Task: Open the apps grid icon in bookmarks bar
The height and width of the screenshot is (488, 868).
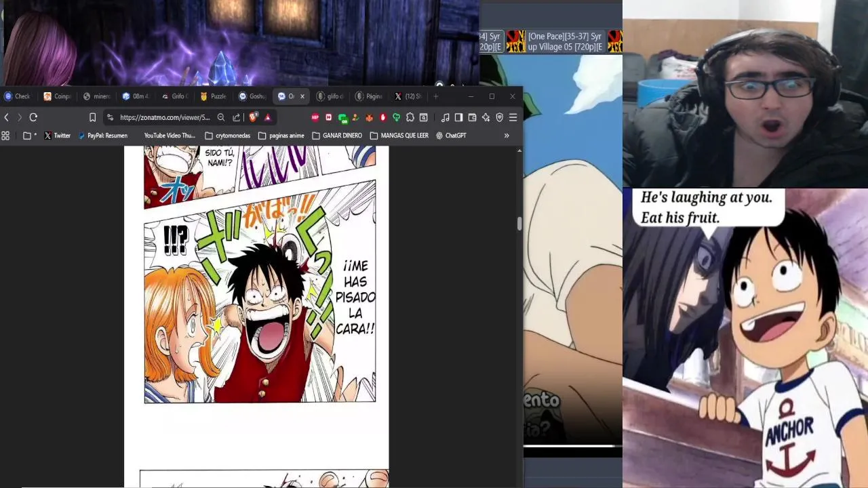Action: 5,136
